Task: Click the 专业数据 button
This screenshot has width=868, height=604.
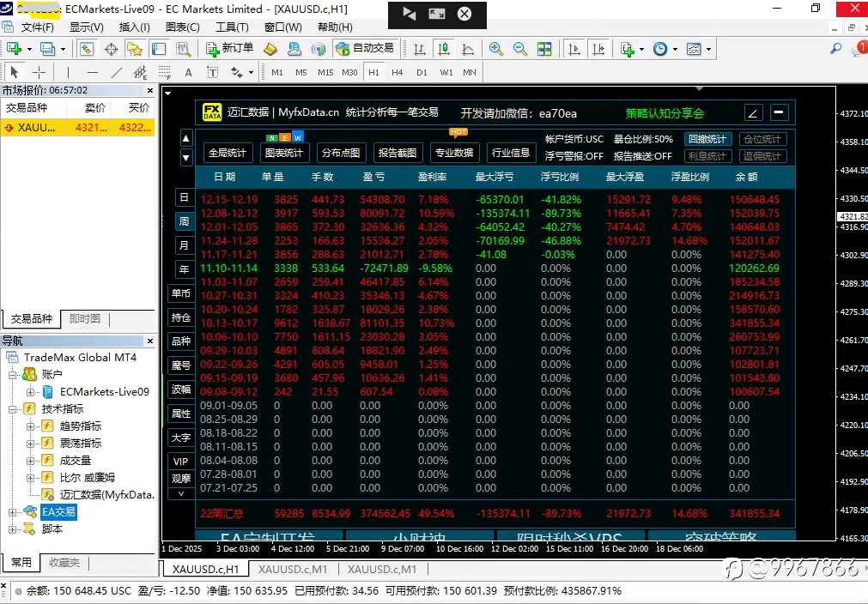Action: pos(454,153)
